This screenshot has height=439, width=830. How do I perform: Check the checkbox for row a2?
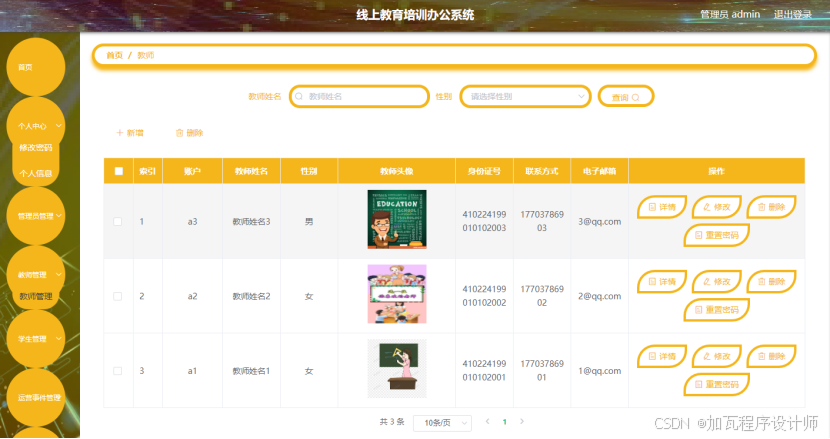pyautogui.click(x=118, y=297)
